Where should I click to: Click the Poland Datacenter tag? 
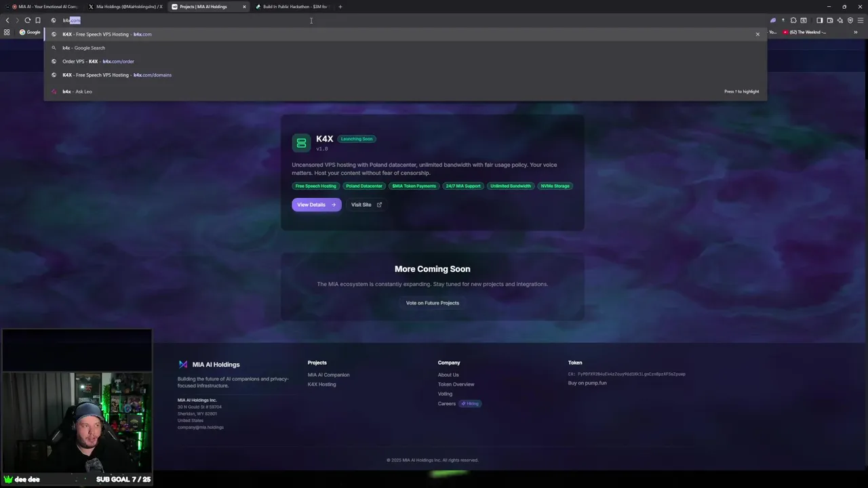coord(364,186)
